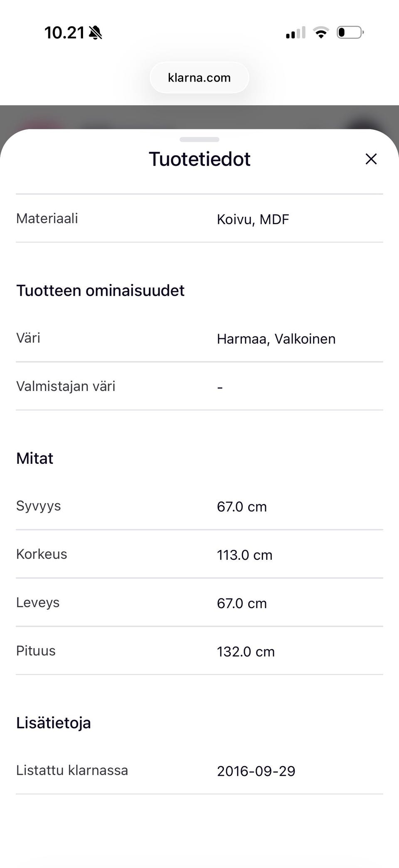This screenshot has width=399, height=868.
Task: Select the Harmaa, Valkoinen color value
Action: point(276,339)
